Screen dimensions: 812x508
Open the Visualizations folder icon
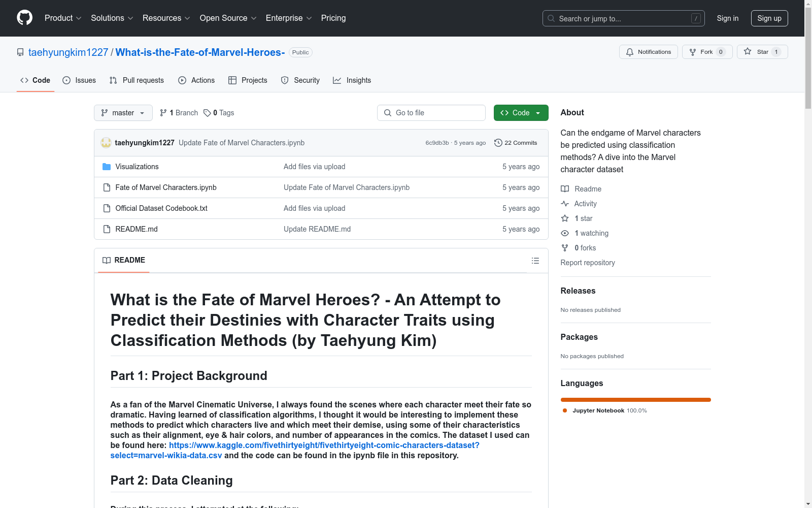click(107, 167)
